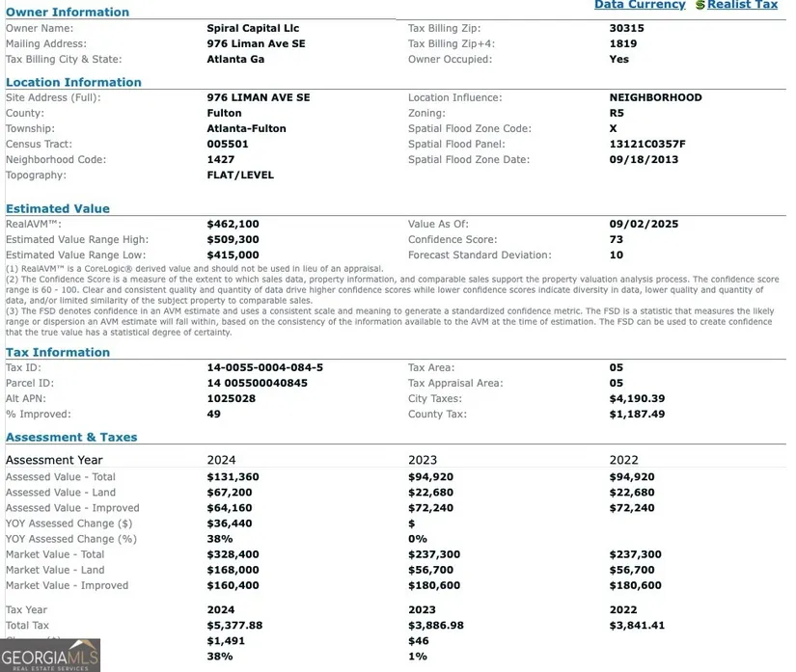796x672 pixels.
Task: Click the Location Information section heading
Action: (73, 83)
